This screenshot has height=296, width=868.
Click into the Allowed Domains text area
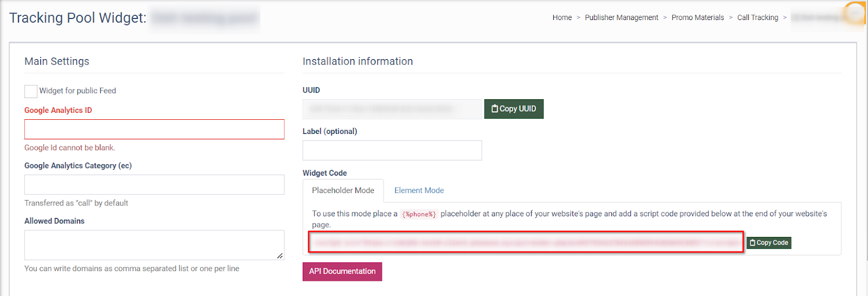(x=154, y=244)
